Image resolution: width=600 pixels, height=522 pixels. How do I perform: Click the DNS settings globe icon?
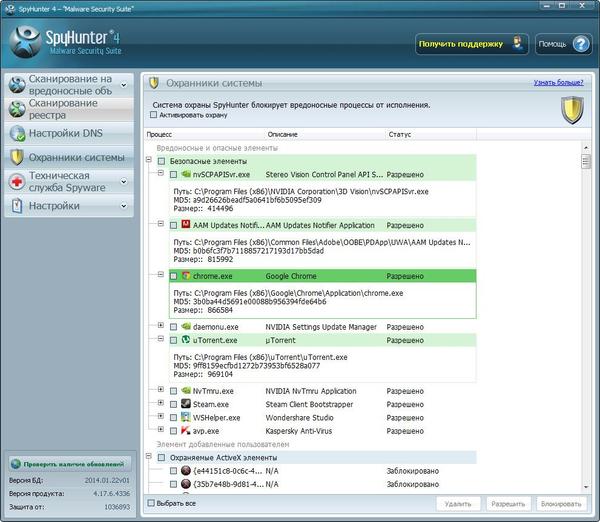tap(17, 134)
